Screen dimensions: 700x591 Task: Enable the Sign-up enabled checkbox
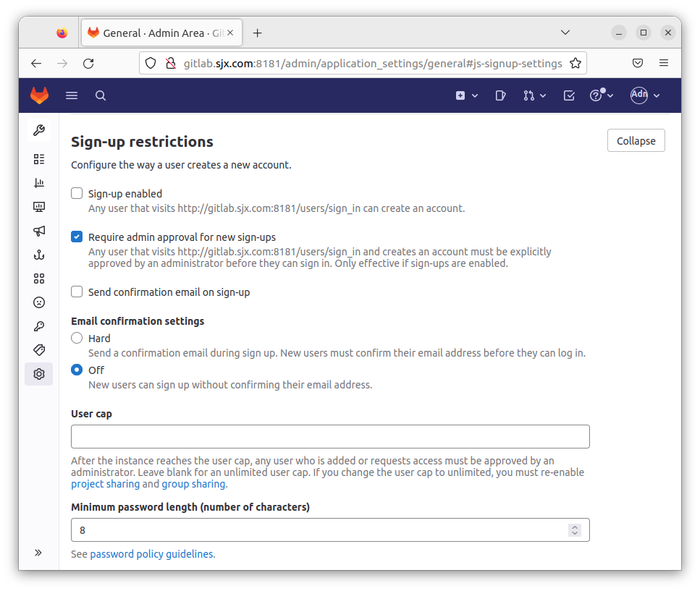click(x=77, y=194)
